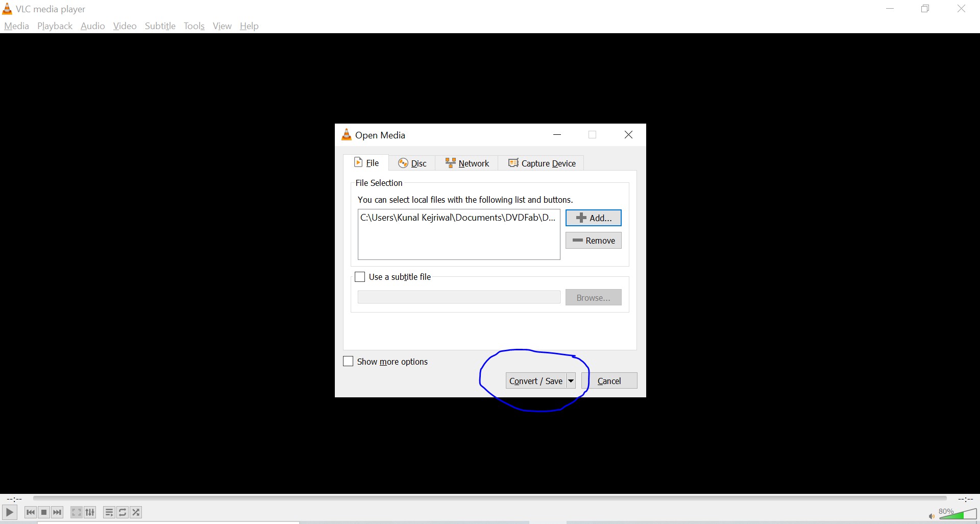Switch to the Network tab
Screen dimensions: 980x524
coord(466,163)
